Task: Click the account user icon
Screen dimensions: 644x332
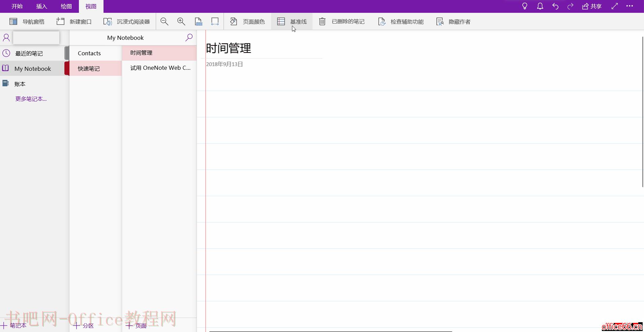Action: tap(6, 37)
